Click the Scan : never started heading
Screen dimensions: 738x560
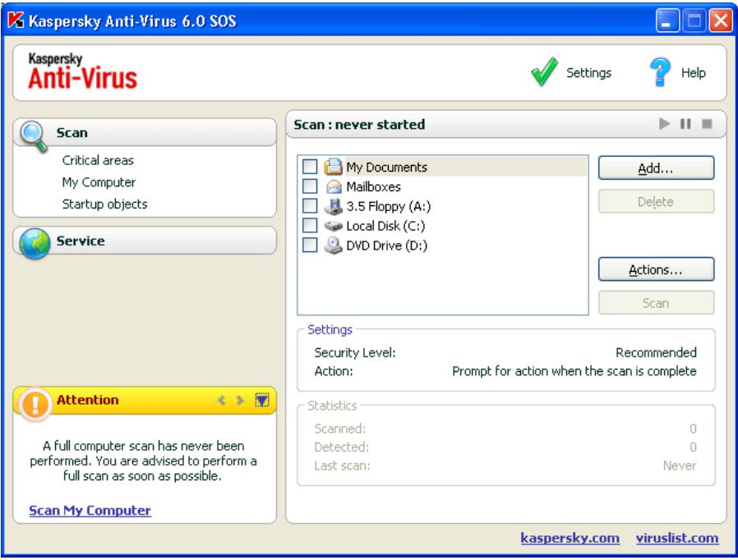(x=359, y=125)
